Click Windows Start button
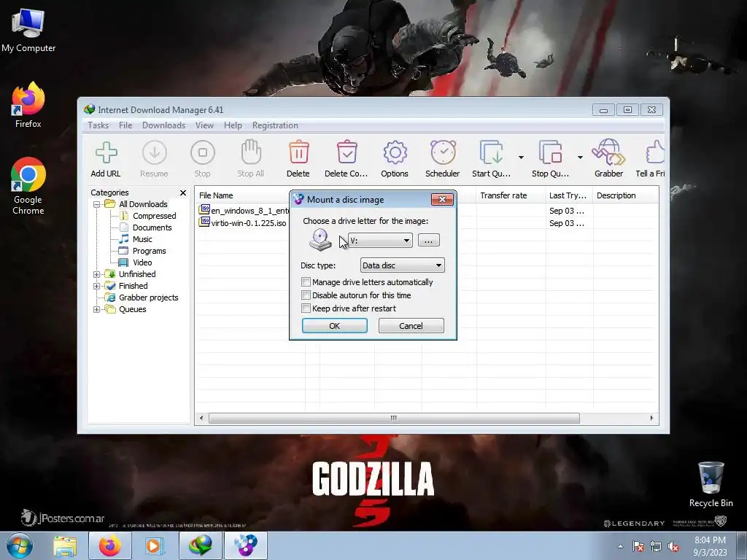The image size is (747, 560). coord(20,545)
